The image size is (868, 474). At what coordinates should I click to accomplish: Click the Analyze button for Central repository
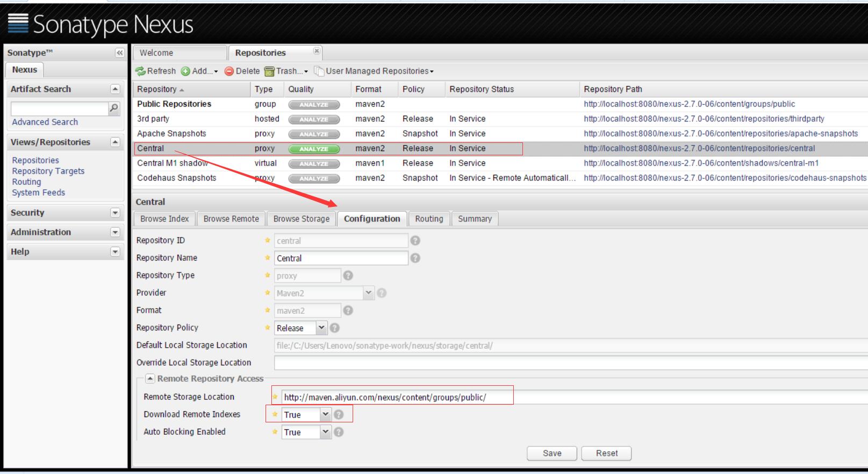314,149
